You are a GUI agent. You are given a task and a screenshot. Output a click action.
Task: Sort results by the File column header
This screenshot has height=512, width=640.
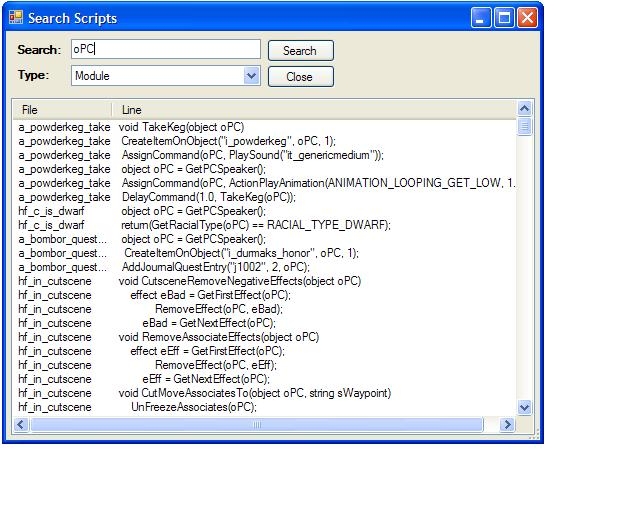(x=62, y=109)
